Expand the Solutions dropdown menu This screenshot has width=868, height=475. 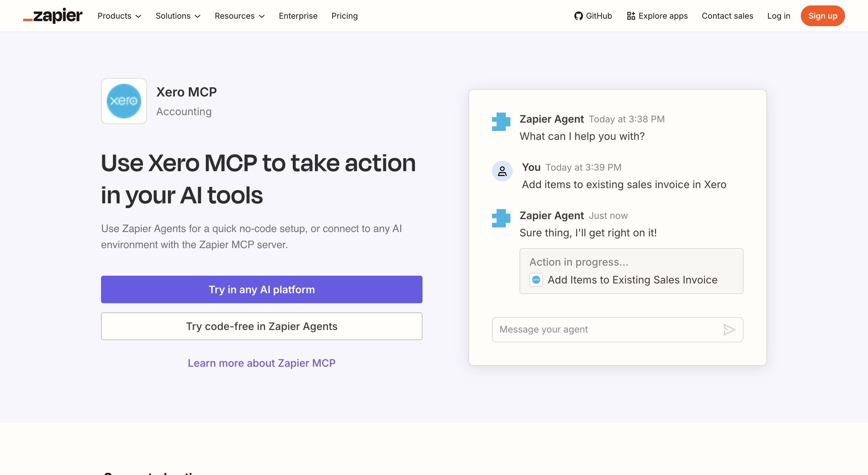pos(178,16)
